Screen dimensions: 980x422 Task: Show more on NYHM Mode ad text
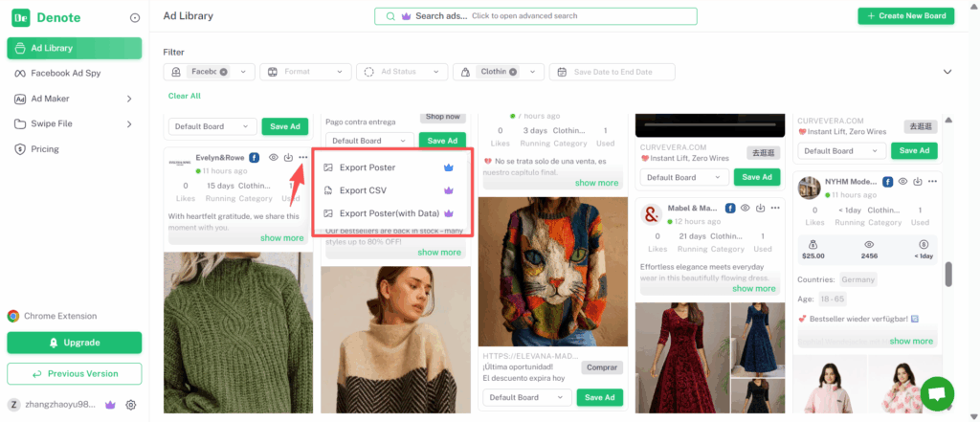[911, 342]
